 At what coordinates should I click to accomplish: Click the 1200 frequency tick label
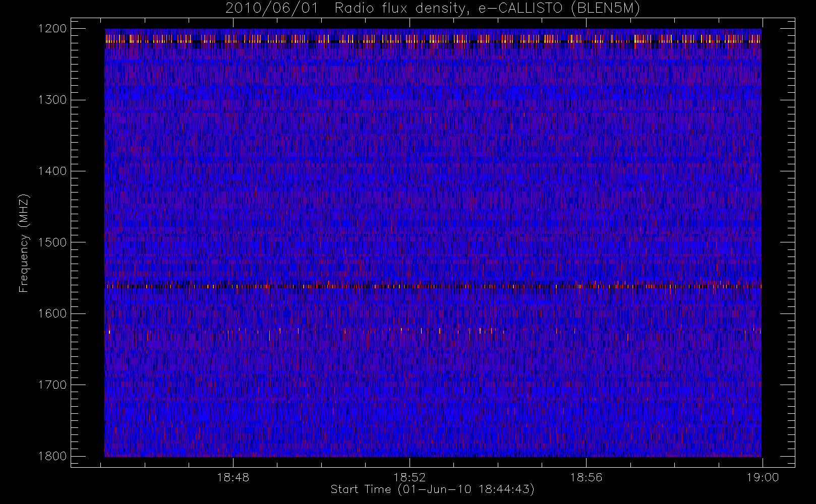(52, 29)
